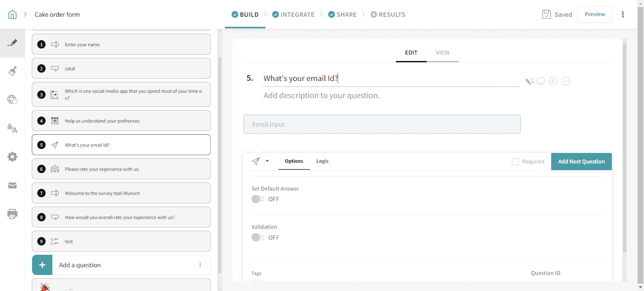This screenshot has width=644, height=291.
Task: Switch to the VIEW tab
Action: tap(442, 53)
